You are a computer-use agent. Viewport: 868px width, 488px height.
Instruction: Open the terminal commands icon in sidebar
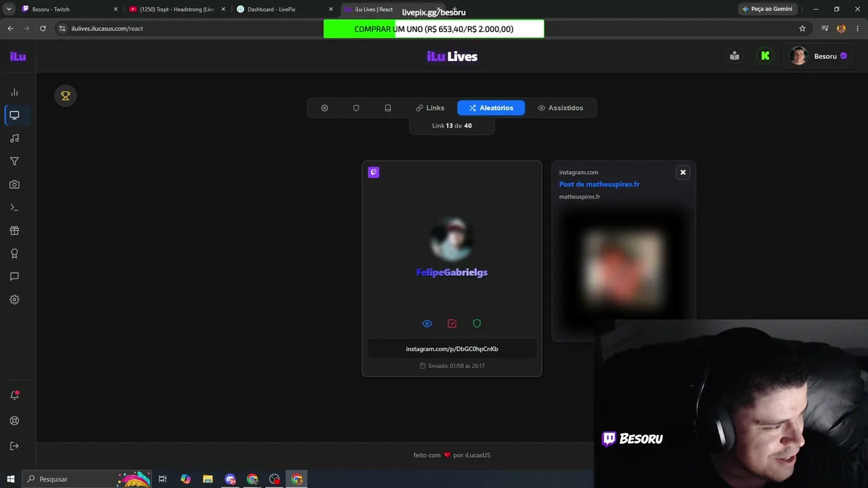14,207
